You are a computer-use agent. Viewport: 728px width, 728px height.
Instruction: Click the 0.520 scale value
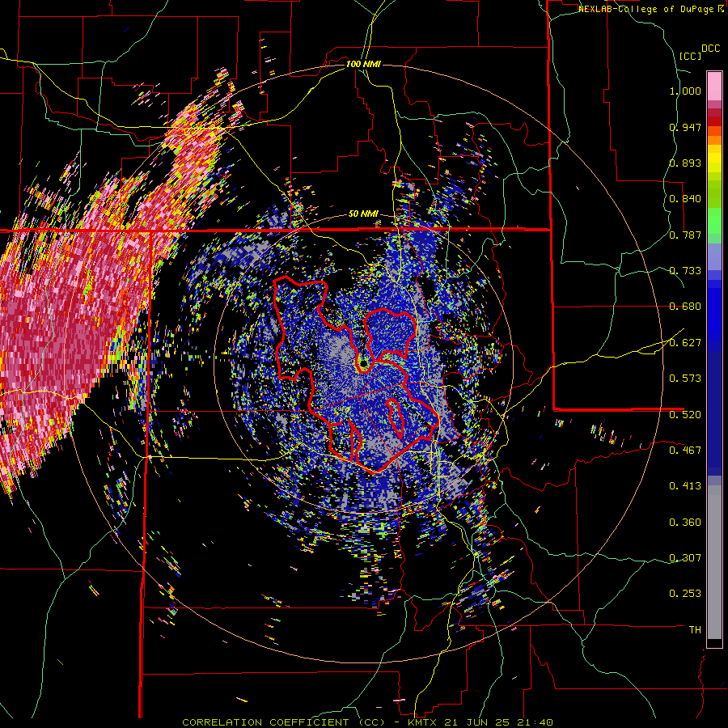point(685,415)
